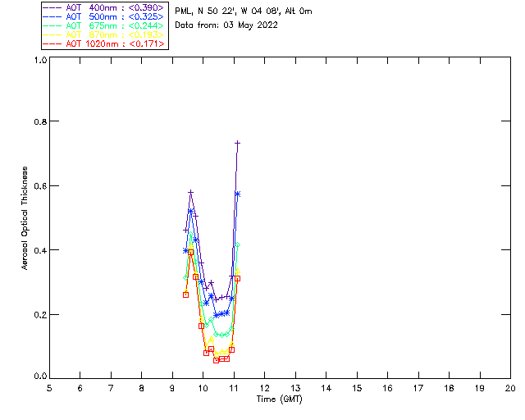Click the 0.0 y-axis tick label
The image size is (525, 420).
coord(40,377)
